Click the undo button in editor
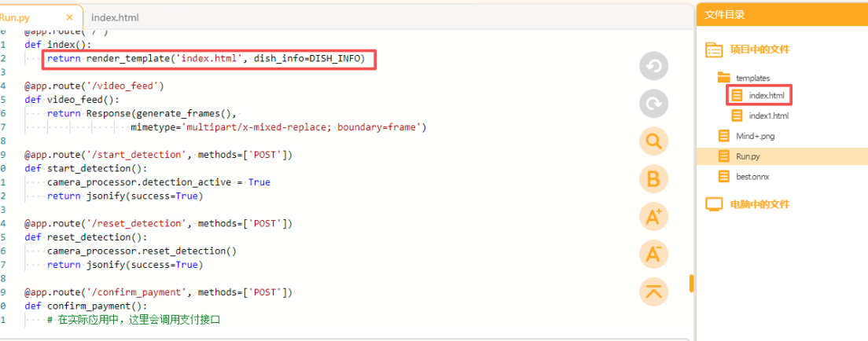 (x=653, y=67)
